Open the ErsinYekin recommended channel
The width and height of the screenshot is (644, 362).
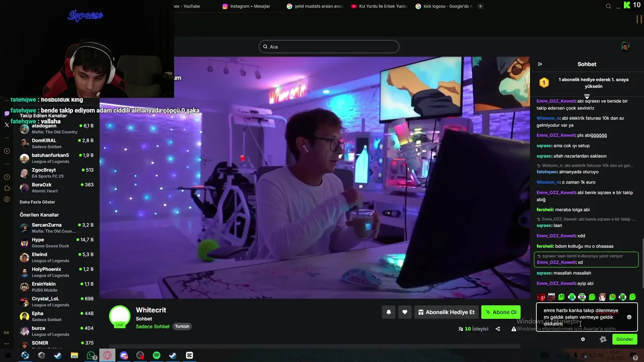tap(56, 287)
